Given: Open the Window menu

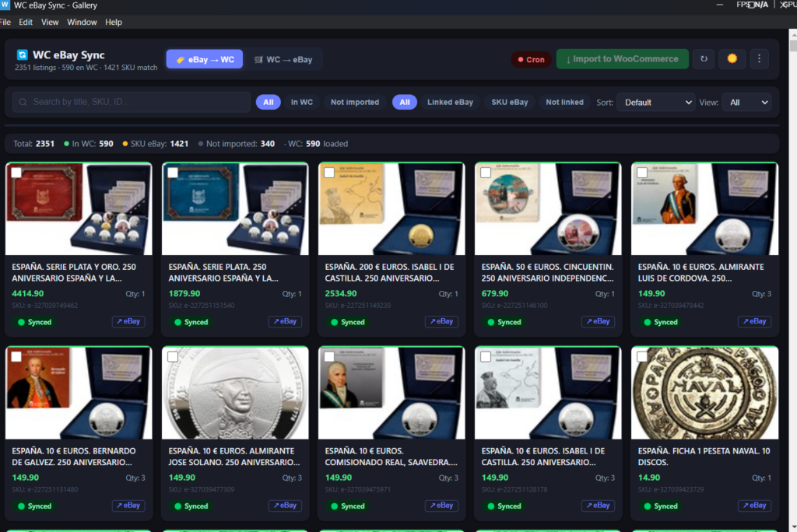Looking at the screenshot, I should (82, 23).
